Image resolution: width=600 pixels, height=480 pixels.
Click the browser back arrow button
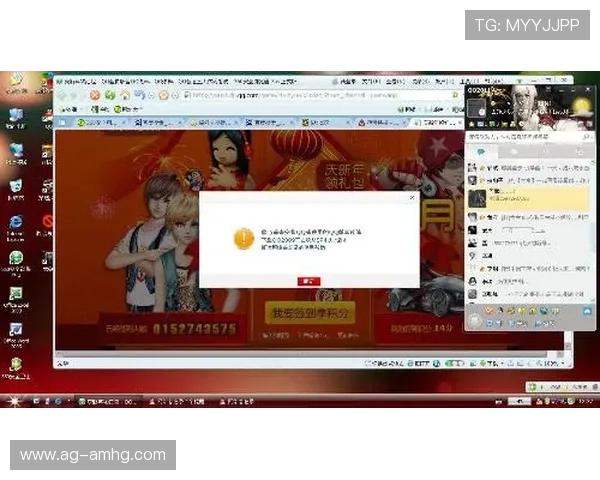point(63,95)
